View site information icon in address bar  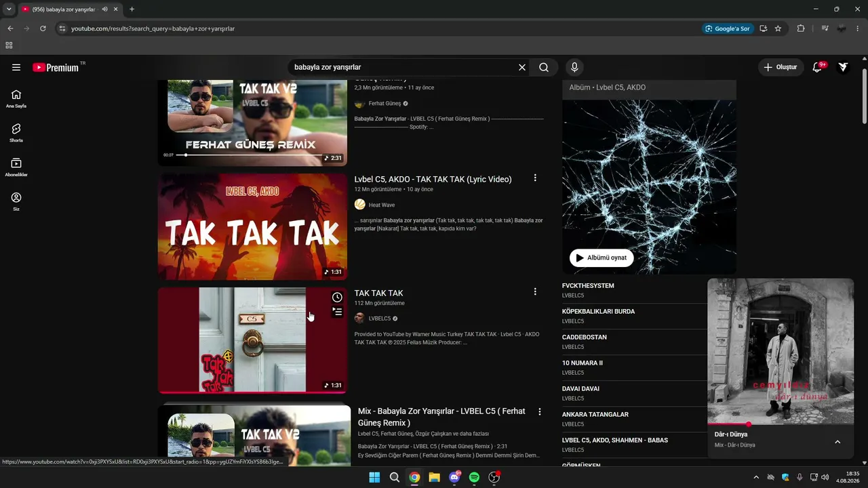click(62, 28)
